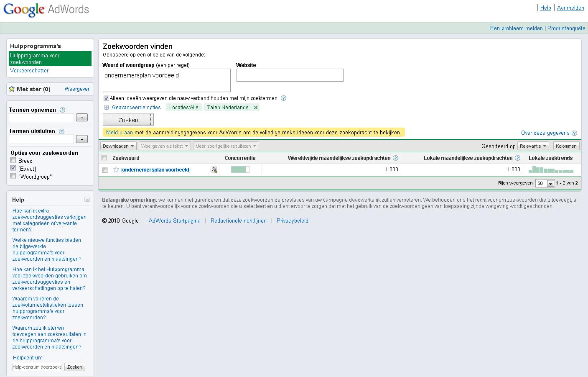Click the Google AdWords logo

(46, 10)
